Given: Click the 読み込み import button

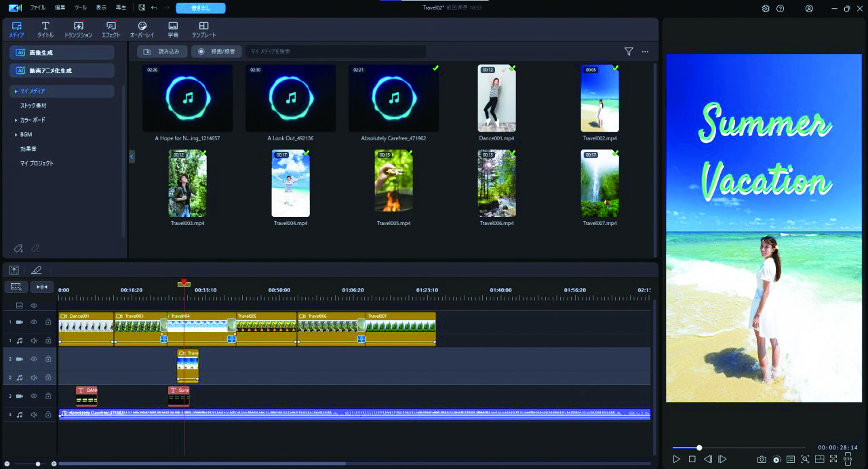Looking at the screenshot, I should pos(161,52).
